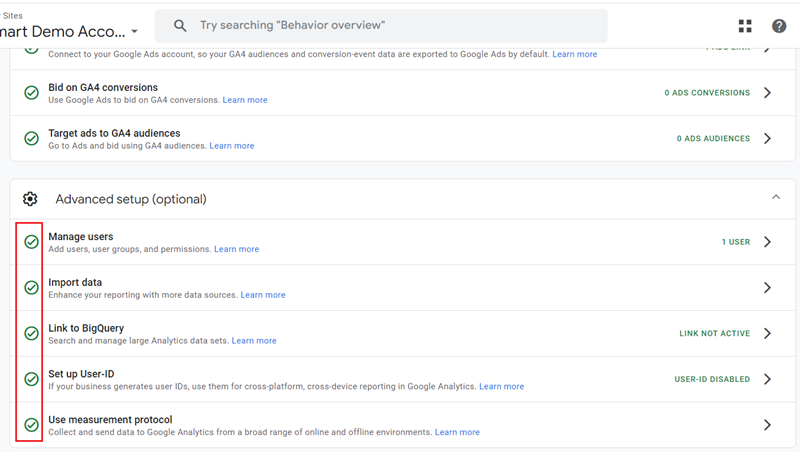The image size is (800, 452).
Task: Follow Learn more link for Google Ads connection
Action: tap(574, 54)
